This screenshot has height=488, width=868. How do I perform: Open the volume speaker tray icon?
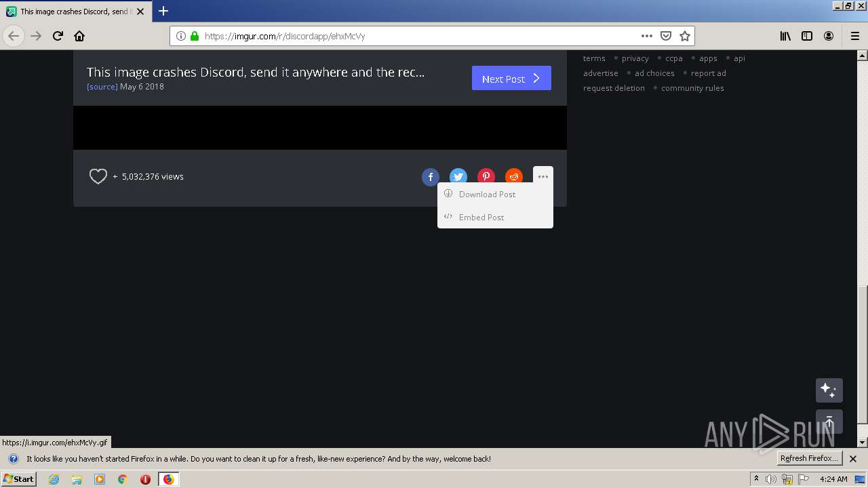click(x=770, y=479)
